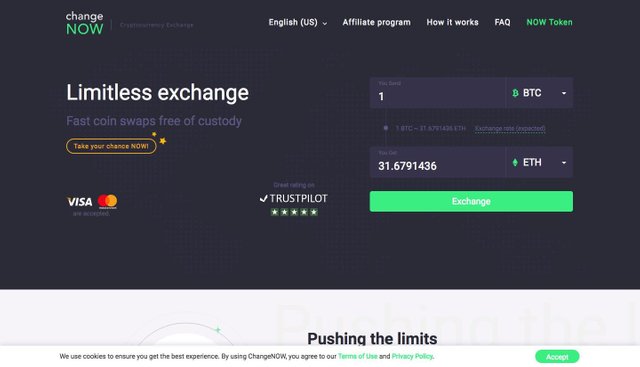Click the Trustpilot five-star rating
The image size is (640, 367).
click(294, 212)
